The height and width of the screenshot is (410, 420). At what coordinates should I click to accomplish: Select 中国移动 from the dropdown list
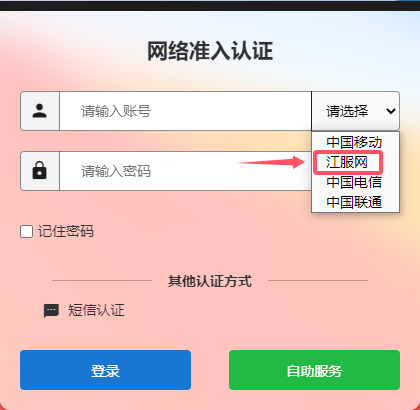355,142
